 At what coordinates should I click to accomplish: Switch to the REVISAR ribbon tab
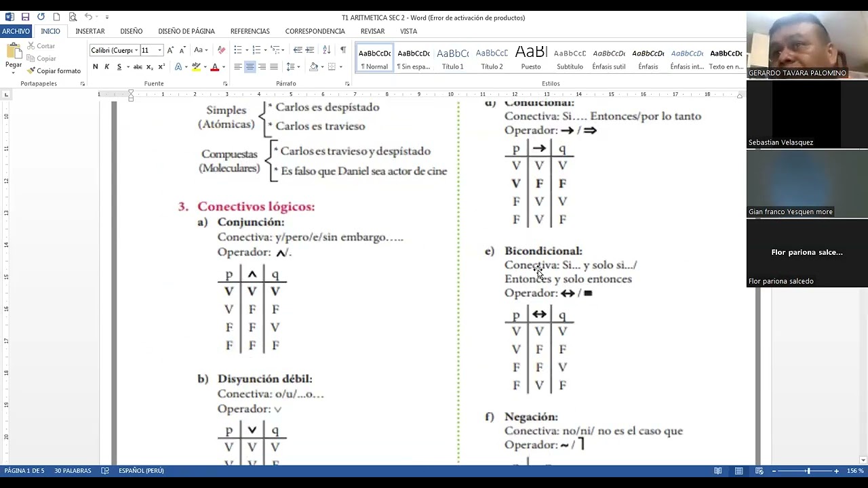pos(373,31)
